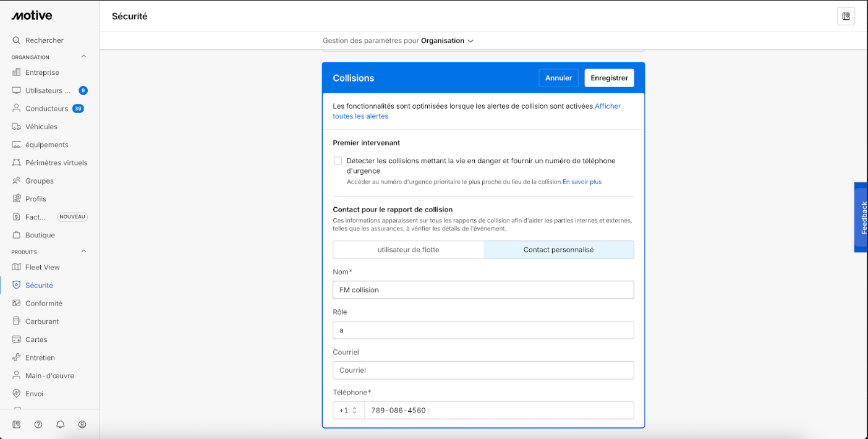Open Véhicules from the sidebar
This screenshot has height=439, width=868.
[41, 127]
